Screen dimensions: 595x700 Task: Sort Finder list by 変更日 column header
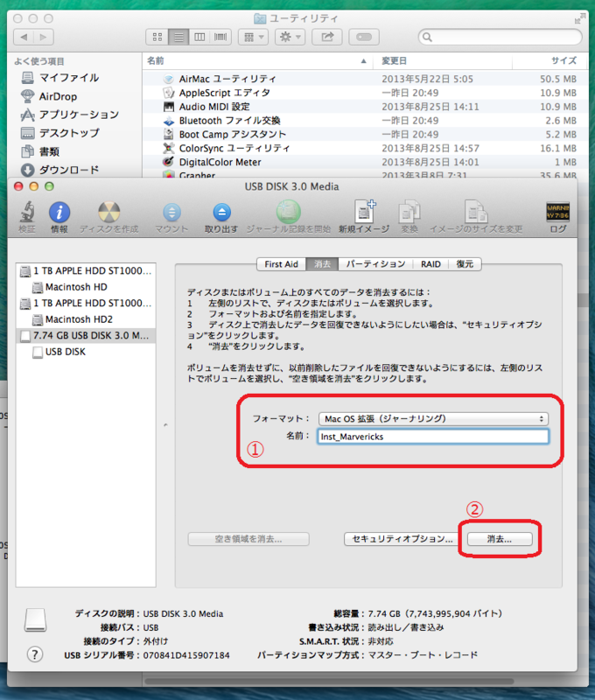(443, 60)
